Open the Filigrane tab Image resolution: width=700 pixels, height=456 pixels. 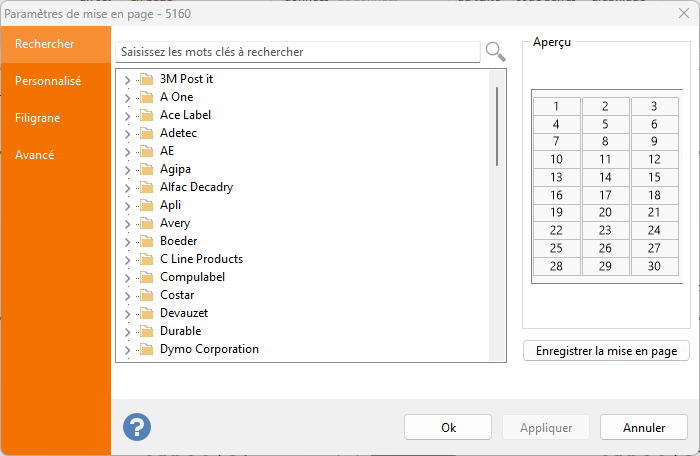(x=38, y=118)
